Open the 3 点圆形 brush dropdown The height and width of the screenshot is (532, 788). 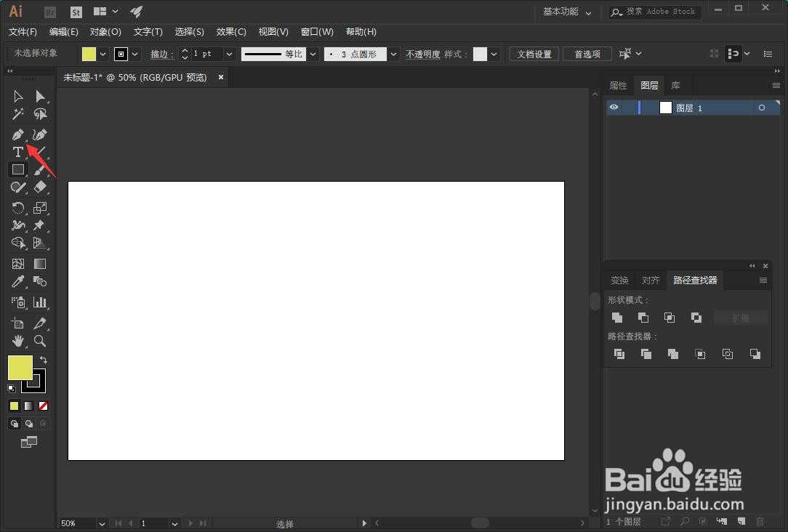393,55
